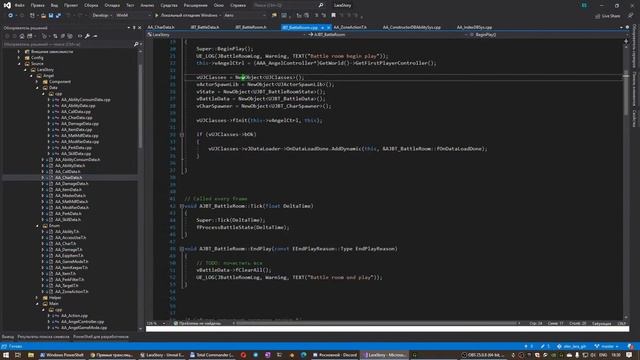Click the Live Share button
The width and height of the screenshot is (640, 360).
607,16
